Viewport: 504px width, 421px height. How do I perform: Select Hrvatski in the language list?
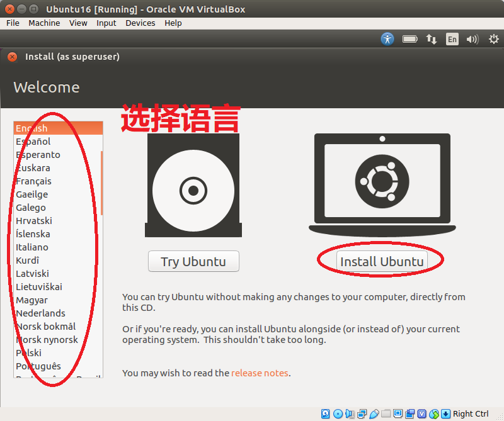pyautogui.click(x=57, y=221)
